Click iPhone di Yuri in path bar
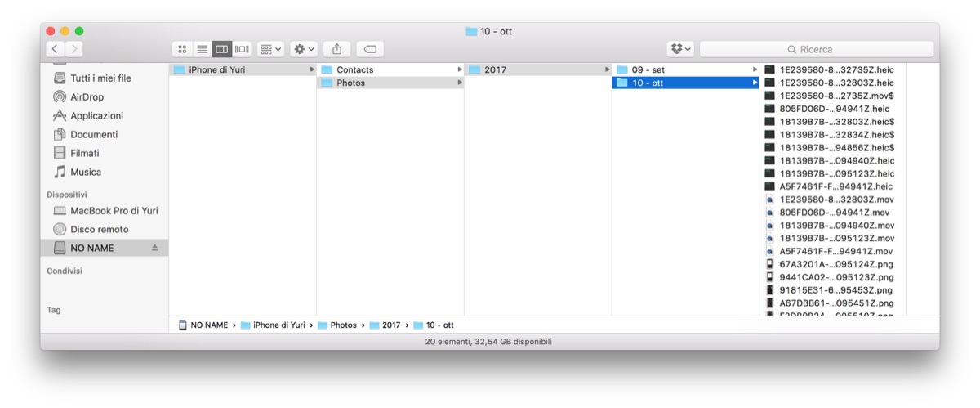The height and width of the screenshot is (408, 980). coord(274,325)
